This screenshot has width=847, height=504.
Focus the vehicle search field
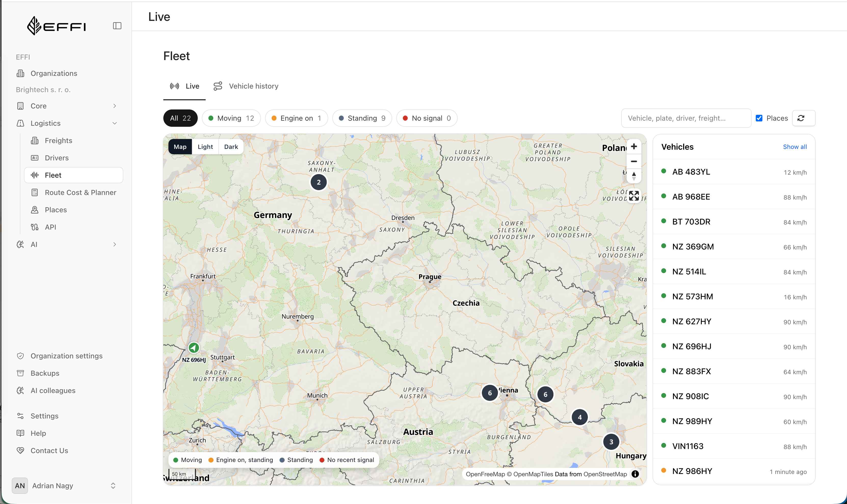[x=686, y=118]
